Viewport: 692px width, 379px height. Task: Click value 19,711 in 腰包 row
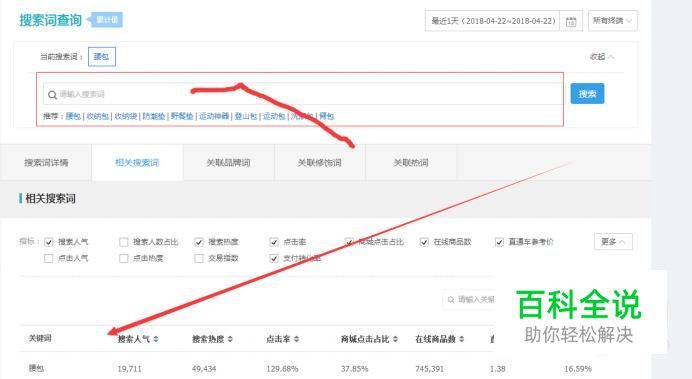pyautogui.click(x=129, y=368)
